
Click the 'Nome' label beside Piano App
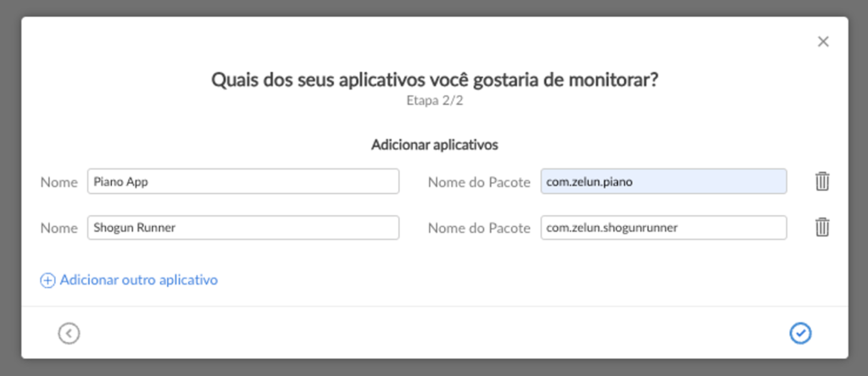(x=58, y=181)
